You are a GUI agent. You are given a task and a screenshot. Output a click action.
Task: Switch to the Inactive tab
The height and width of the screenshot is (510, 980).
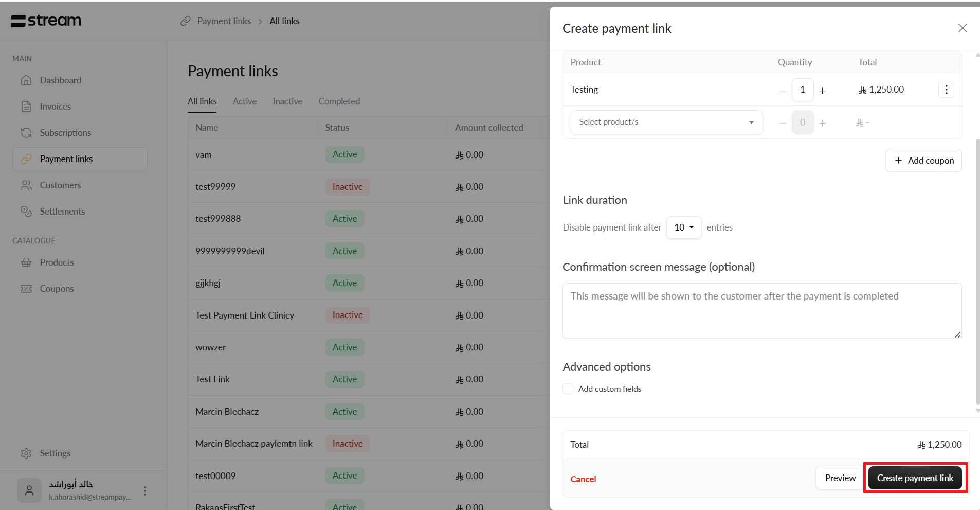coord(287,101)
